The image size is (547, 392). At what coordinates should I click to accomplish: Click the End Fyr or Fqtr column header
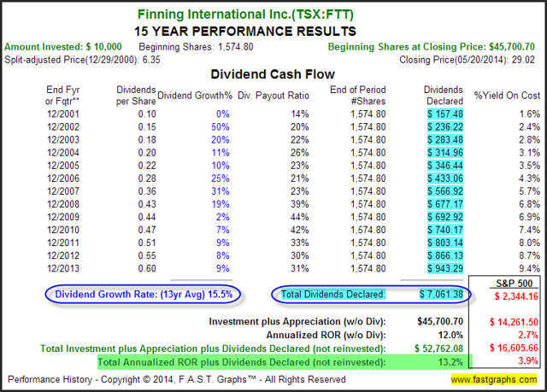coord(62,96)
